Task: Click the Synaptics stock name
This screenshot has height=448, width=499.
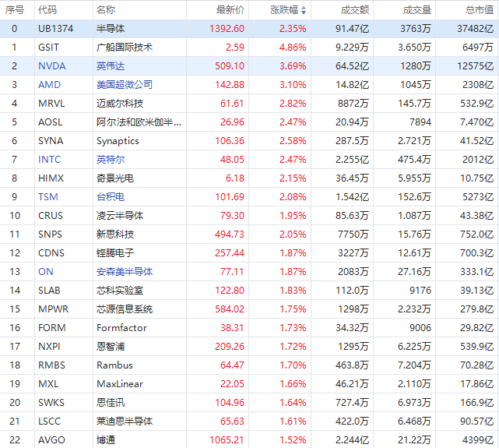Action: 118,141
